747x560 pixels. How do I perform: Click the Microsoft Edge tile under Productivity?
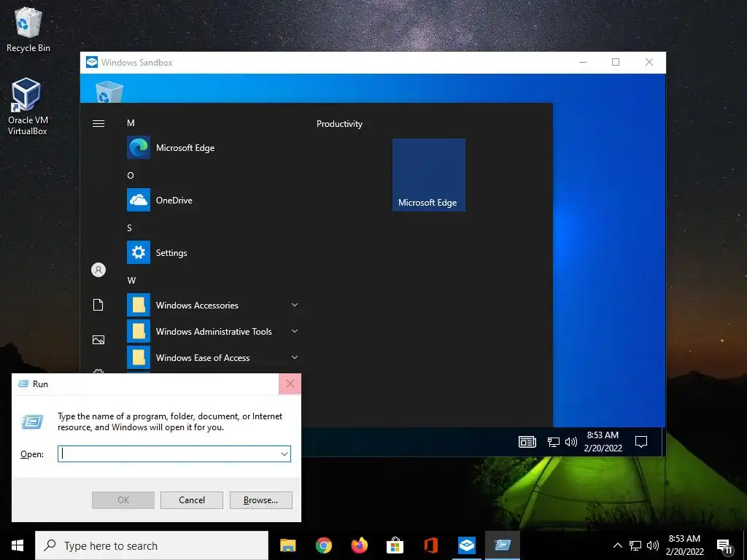pos(429,175)
